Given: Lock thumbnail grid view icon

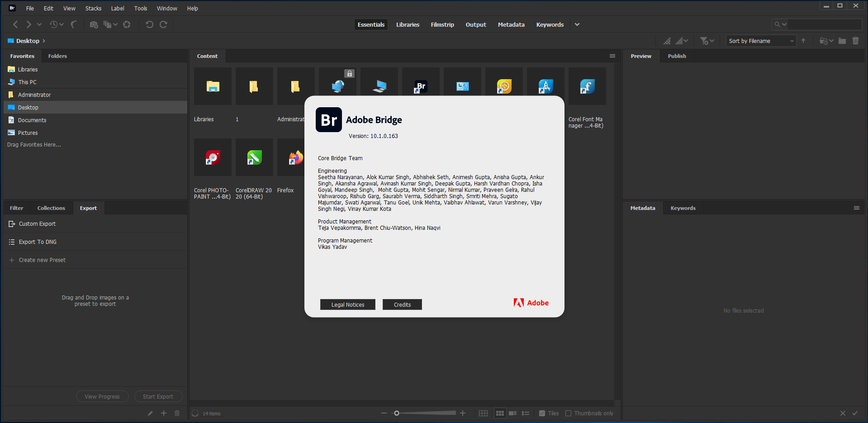Looking at the screenshot, I should pos(483,413).
